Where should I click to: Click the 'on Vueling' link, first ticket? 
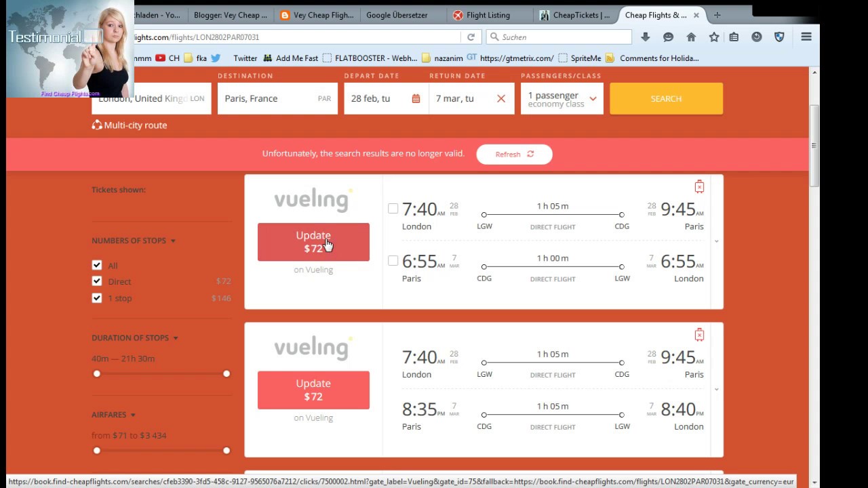click(x=313, y=270)
